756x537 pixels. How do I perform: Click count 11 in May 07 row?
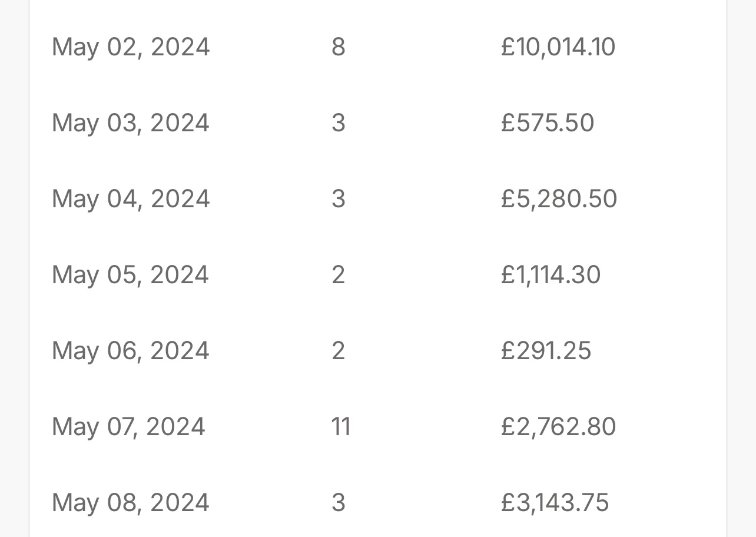pyautogui.click(x=341, y=427)
